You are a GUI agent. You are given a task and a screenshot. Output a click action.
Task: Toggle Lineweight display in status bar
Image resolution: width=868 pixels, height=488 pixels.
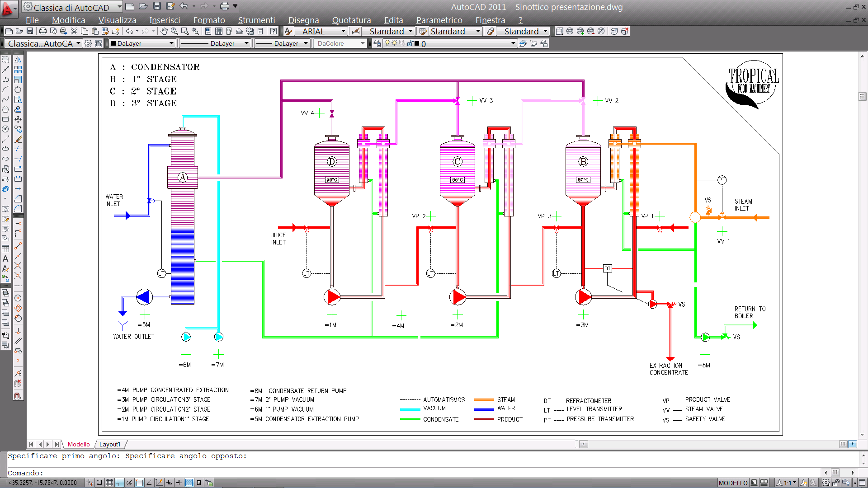coord(179,483)
